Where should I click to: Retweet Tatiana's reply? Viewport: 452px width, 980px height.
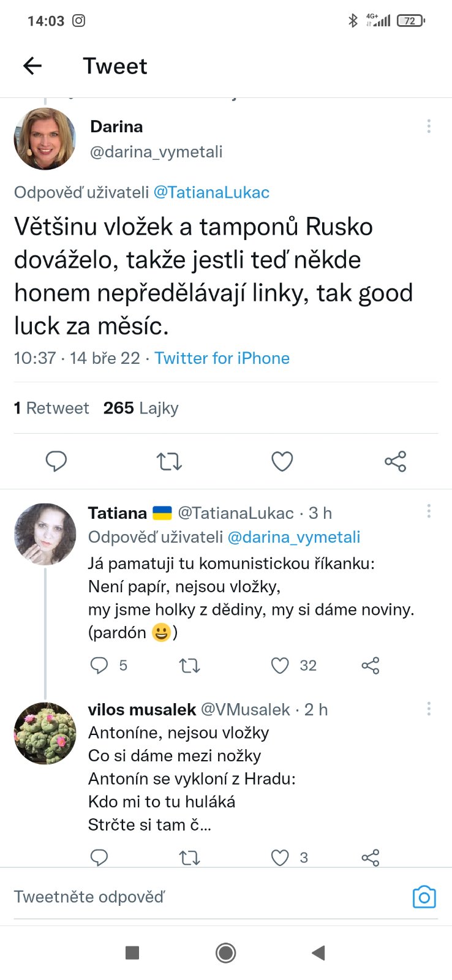click(189, 665)
